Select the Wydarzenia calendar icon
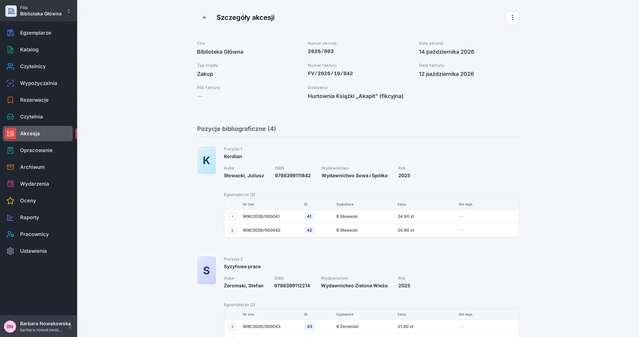644x337 pixels. 10,184
